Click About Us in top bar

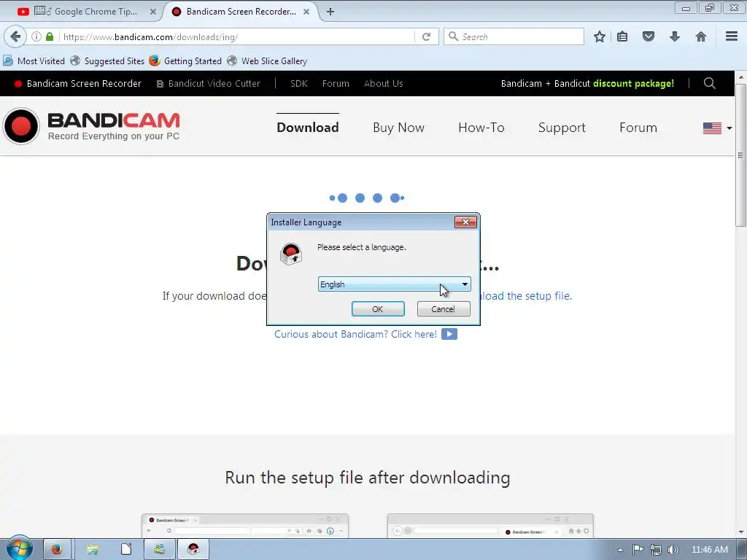(384, 83)
